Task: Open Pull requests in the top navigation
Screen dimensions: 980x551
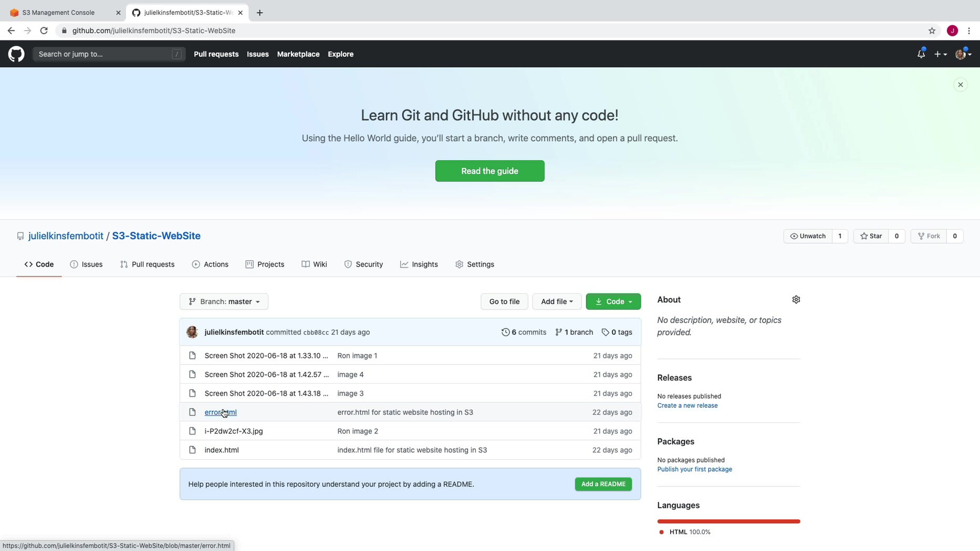Action: 216,54
